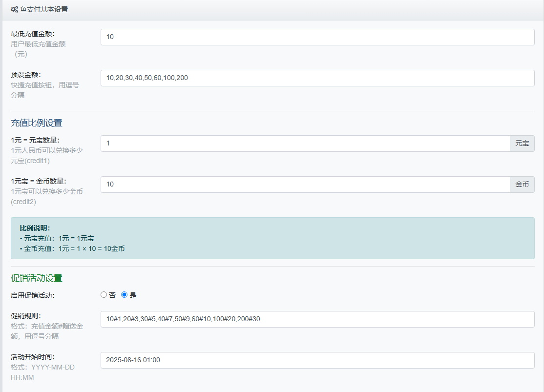Screen dimensions: 544x392
Task: Click the 鱼支付基本设置 panel title
Action: coord(44,9)
